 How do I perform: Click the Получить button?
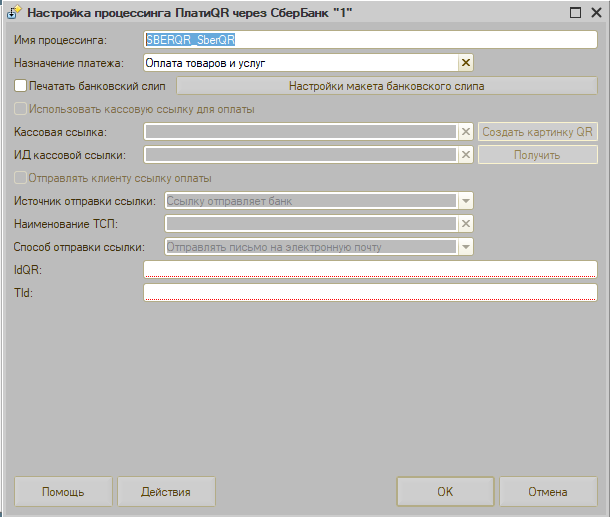537,155
